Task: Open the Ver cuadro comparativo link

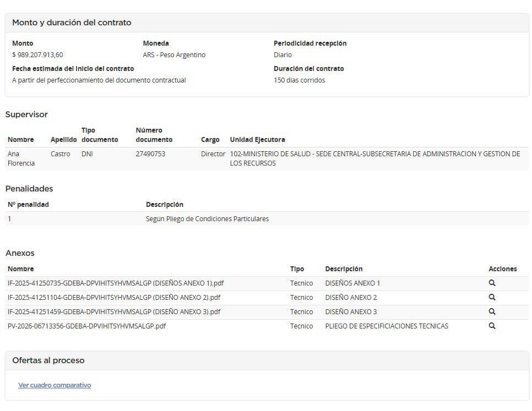Action: 55,385
